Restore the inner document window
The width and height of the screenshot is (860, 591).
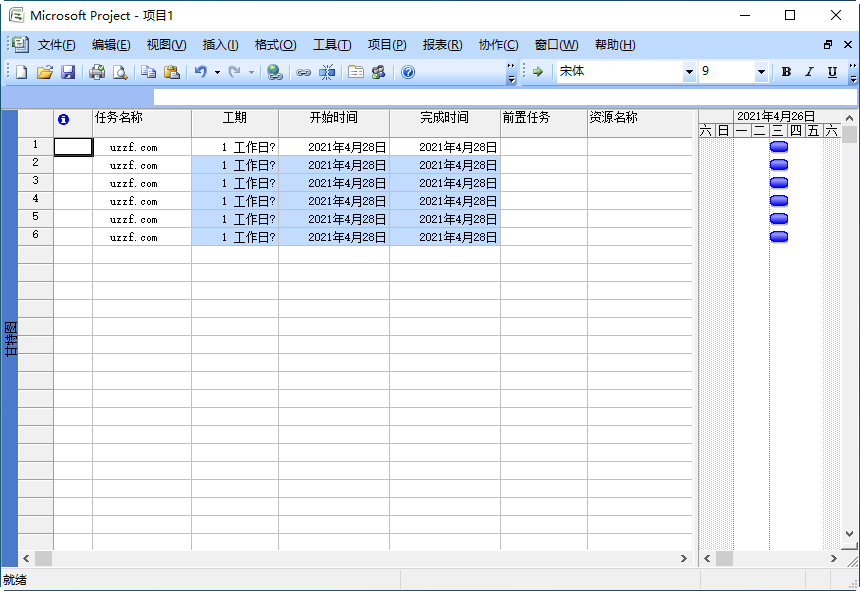828,44
